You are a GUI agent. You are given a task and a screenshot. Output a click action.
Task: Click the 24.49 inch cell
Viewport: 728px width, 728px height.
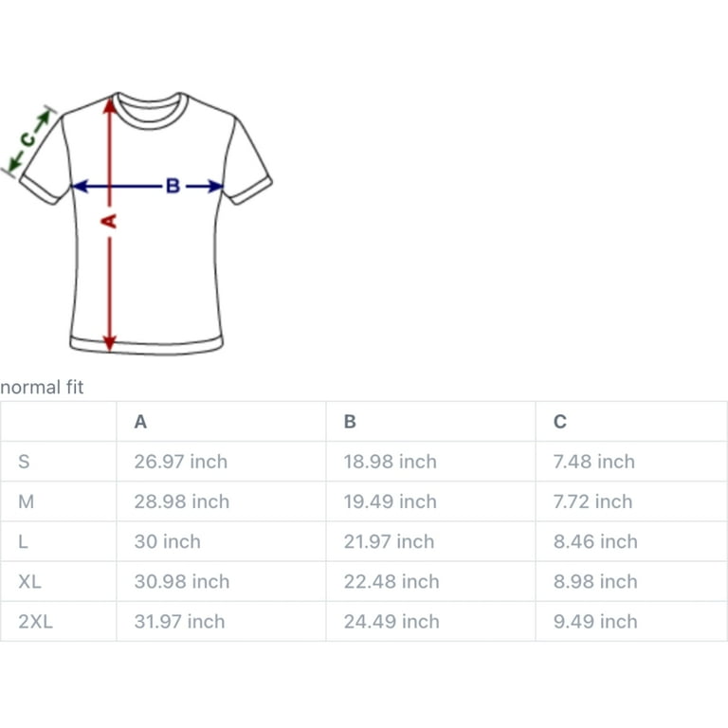[x=391, y=621]
